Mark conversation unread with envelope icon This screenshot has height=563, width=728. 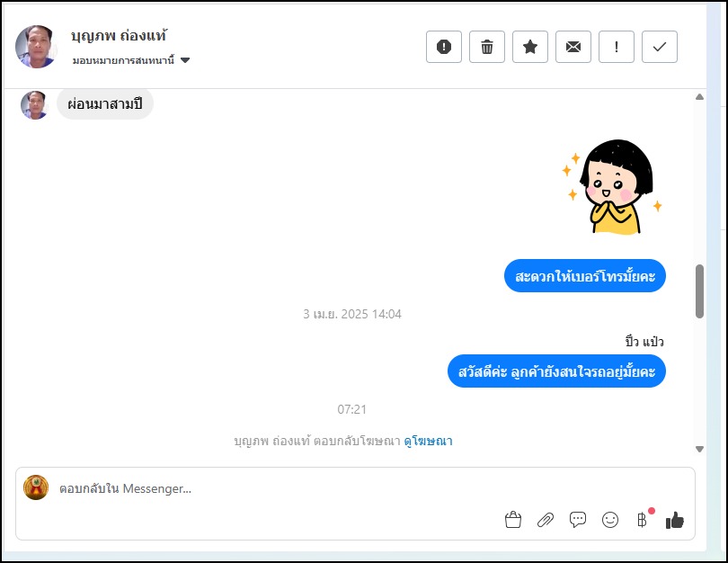click(x=573, y=47)
